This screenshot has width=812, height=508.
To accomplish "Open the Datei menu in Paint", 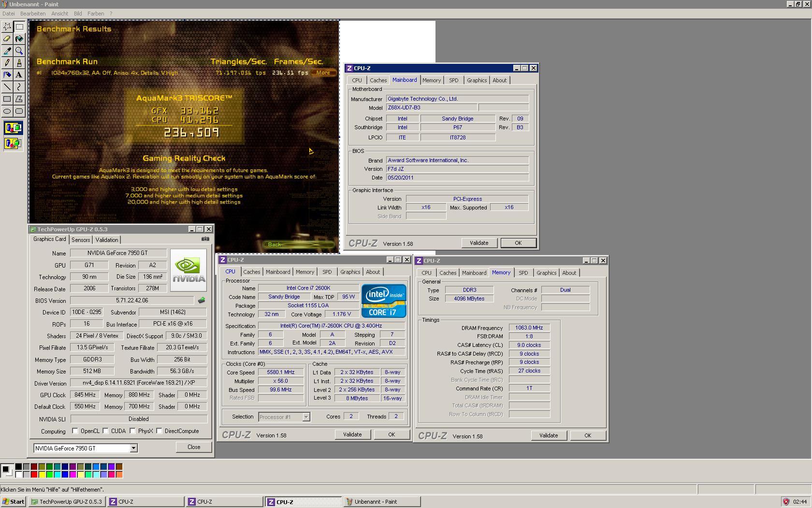I will [9, 14].
